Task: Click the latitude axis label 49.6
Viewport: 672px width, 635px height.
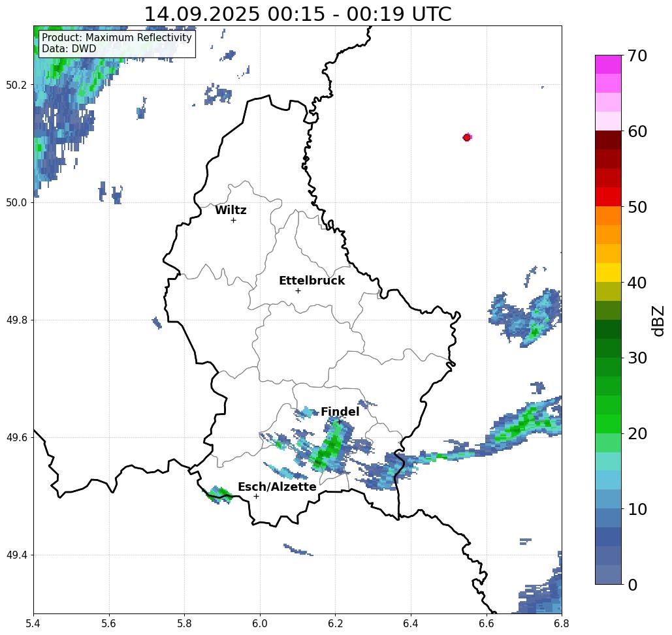Action: tap(16, 438)
